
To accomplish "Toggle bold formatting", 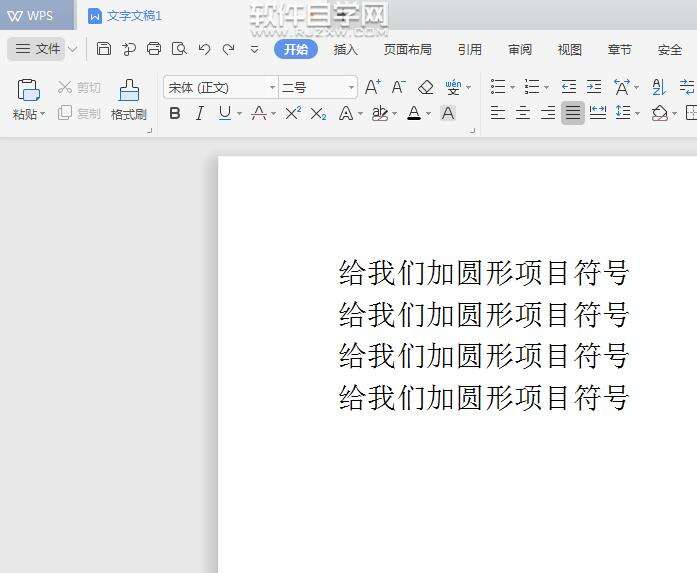I will tap(175, 113).
